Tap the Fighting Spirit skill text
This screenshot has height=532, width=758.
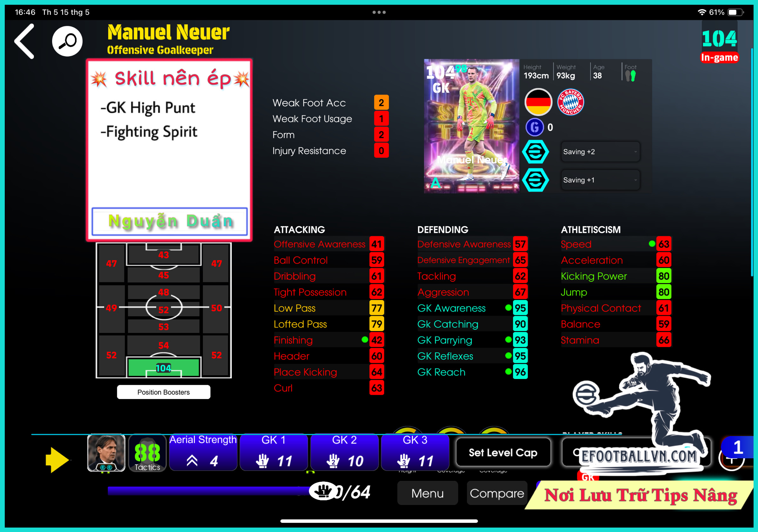pyautogui.click(x=149, y=132)
